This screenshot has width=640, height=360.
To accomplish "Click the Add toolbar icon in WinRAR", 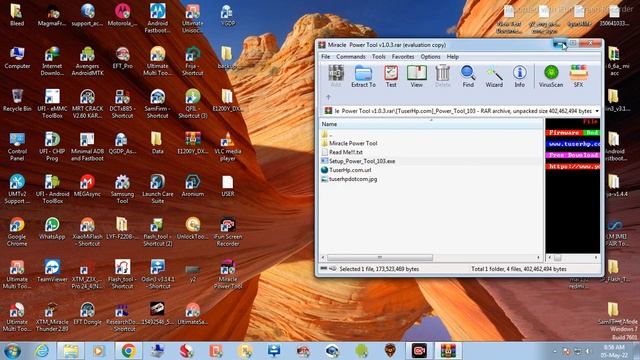I will click(336, 76).
